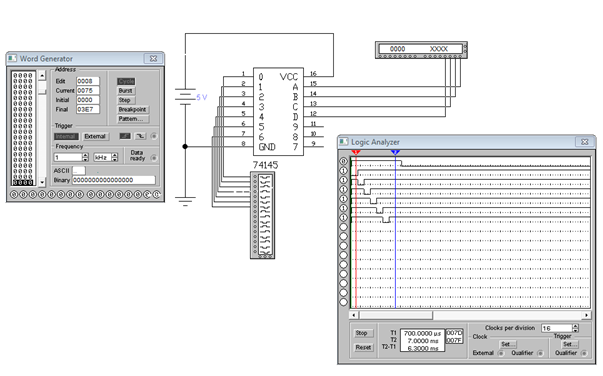Click the Current address field
This screenshot has height=376, width=603.
(x=88, y=90)
